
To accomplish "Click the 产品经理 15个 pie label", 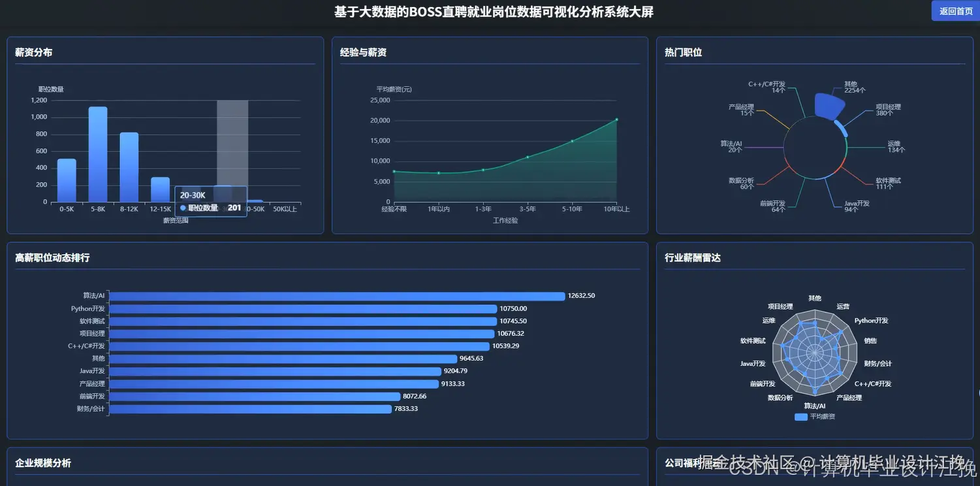I will pyautogui.click(x=741, y=110).
